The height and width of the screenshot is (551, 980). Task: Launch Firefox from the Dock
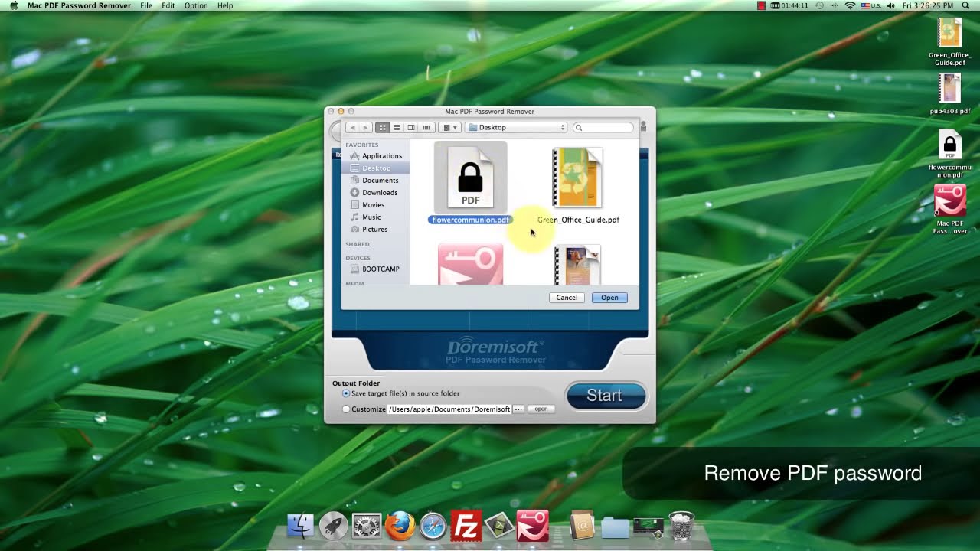tap(400, 526)
